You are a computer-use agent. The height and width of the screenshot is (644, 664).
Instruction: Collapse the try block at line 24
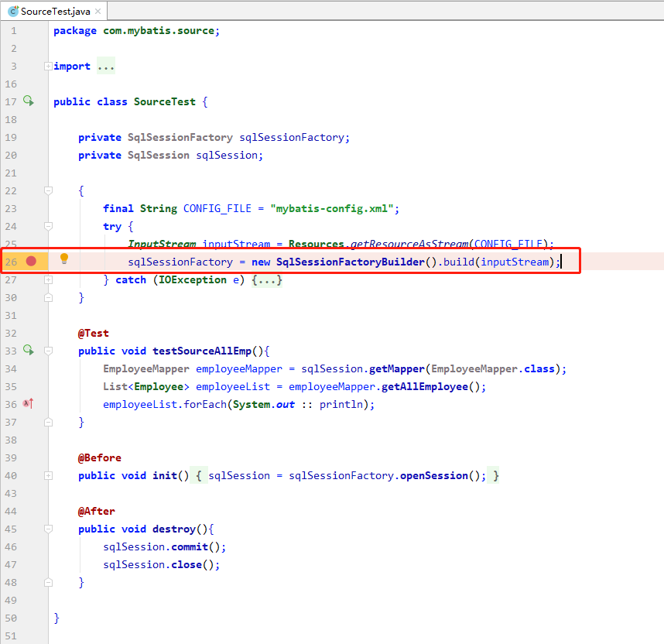(x=48, y=226)
